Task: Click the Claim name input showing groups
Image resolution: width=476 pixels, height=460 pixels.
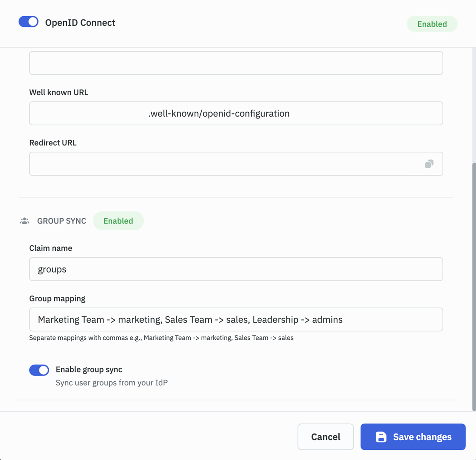Action: pyautogui.click(x=236, y=269)
